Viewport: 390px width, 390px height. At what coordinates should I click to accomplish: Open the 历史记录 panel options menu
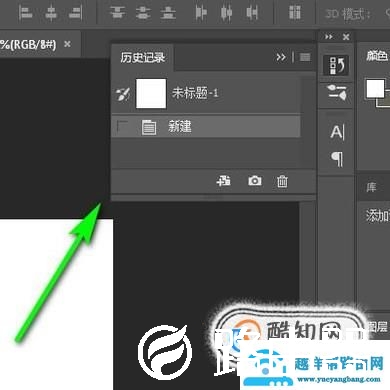pyautogui.click(x=305, y=57)
